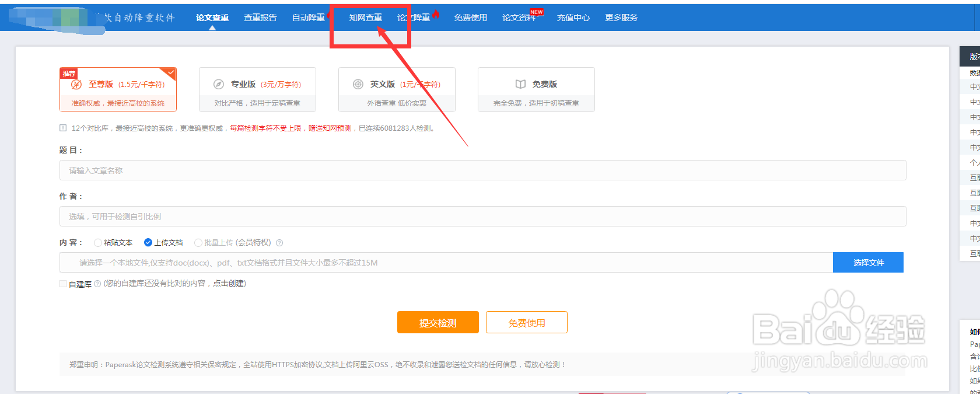The height and width of the screenshot is (394, 980).
Task: Choose the 免费版 plan card
Action: point(536,89)
